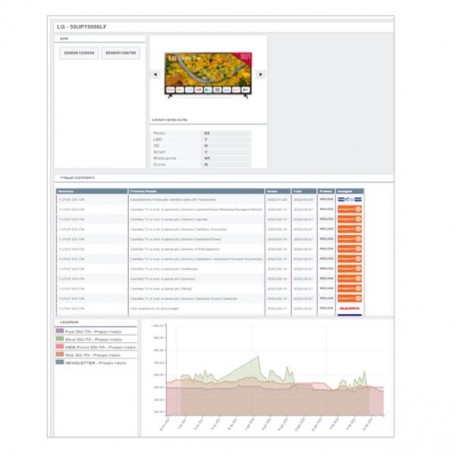
Task: Select the first EAN code button
Action: point(79,53)
